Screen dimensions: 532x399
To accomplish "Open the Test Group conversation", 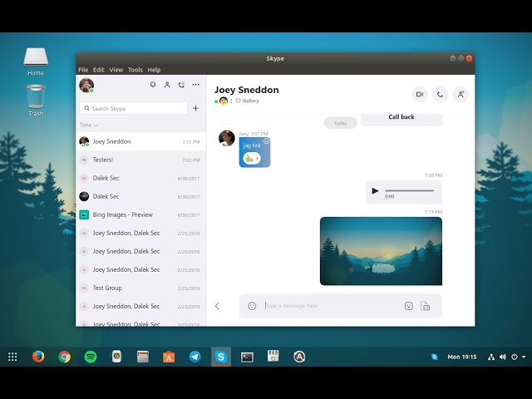I will (x=140, y=288).
